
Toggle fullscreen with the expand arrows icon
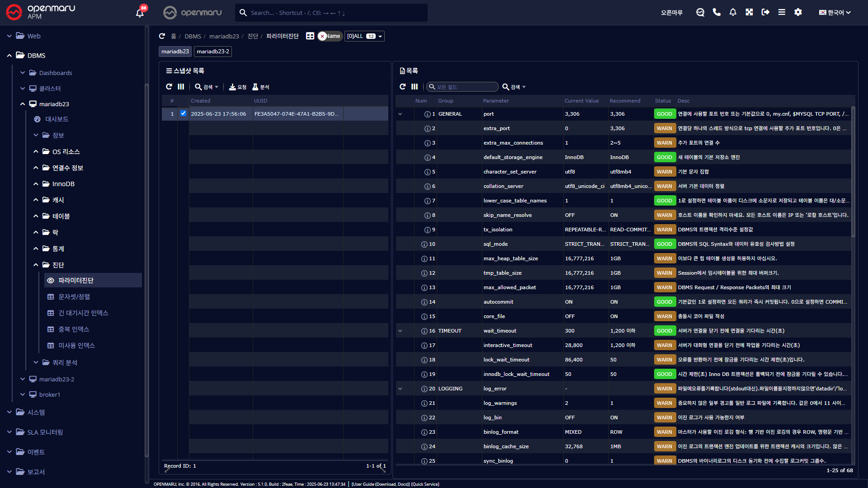[x=749, y=12]
